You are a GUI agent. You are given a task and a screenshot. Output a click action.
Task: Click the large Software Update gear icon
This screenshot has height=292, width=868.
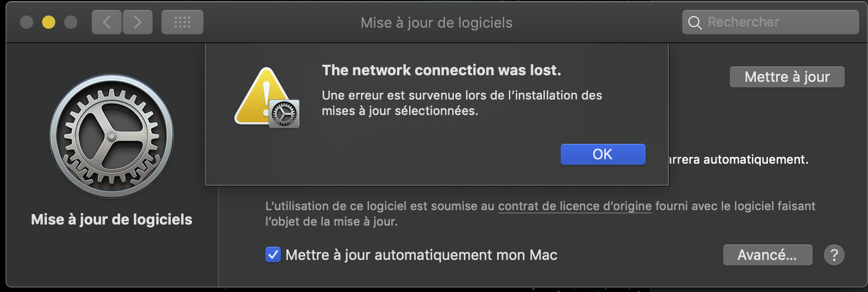(x=112, y=136)
